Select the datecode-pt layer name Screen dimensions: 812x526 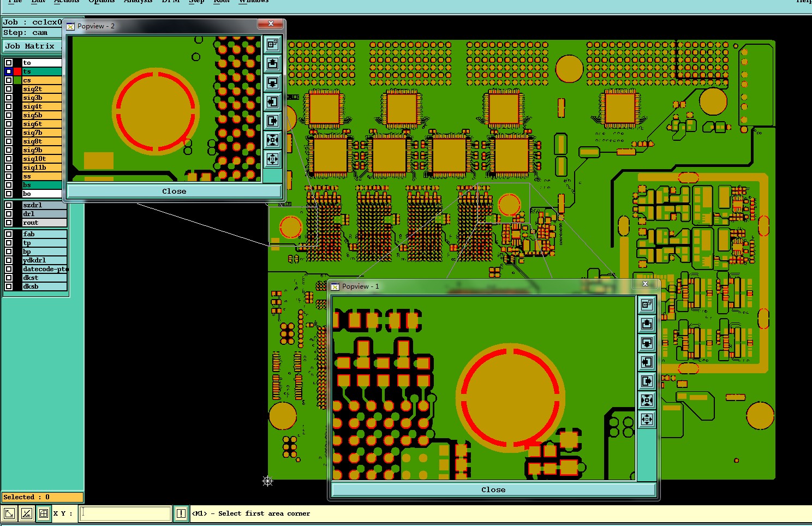pyautogui.click(x=44, y=269)
